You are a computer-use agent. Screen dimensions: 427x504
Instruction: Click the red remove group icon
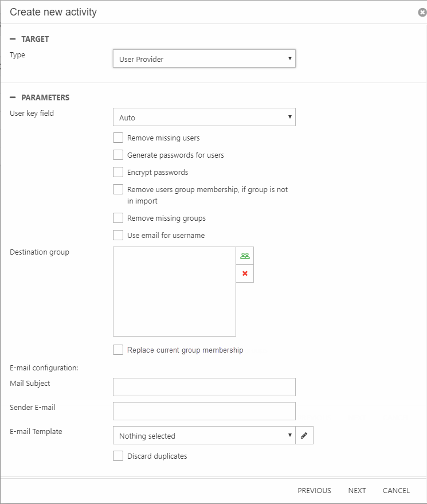pyautogui.click(x=245, y=274)
